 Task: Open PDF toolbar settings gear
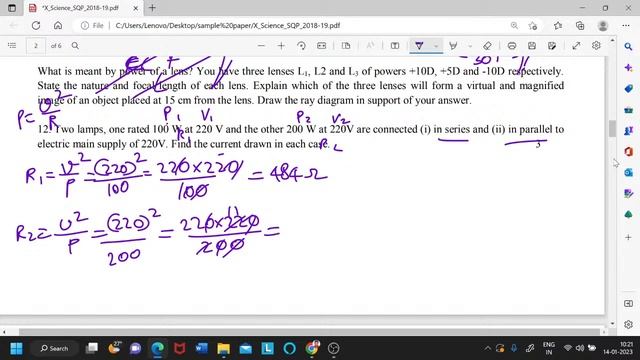click(x=596, y=46)
